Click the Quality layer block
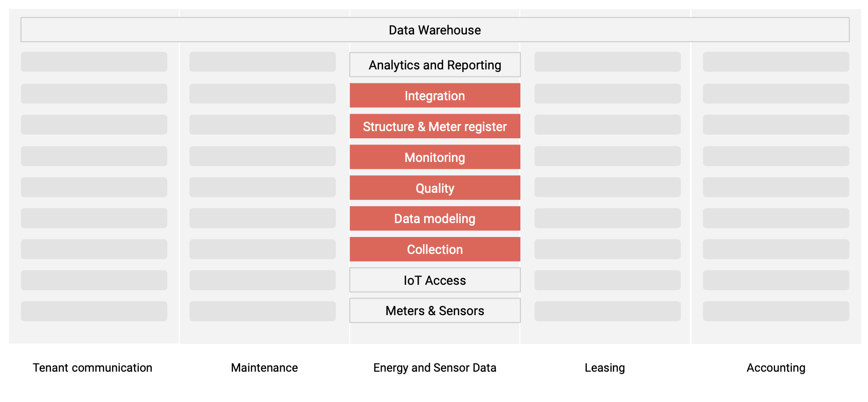The height and width of the screenshot is (402, 868). [x=435, y=188]
